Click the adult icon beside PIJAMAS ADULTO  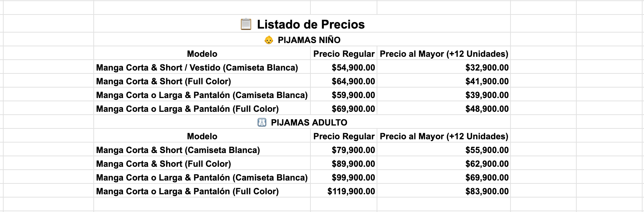[x=262, y=122]
